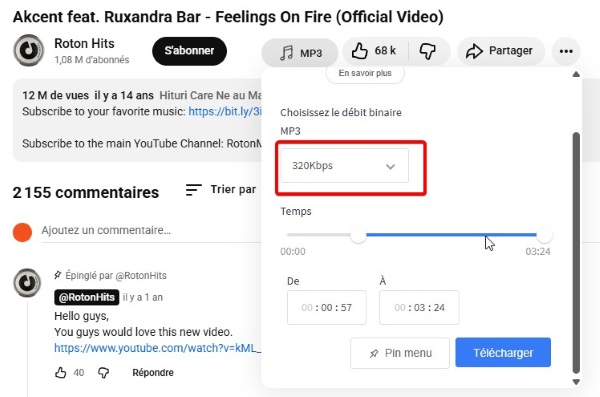The width and height of the screenshot is (600, 397).
Task: Click the '00:00' slider start label
Action: click(x=293, y=252)
